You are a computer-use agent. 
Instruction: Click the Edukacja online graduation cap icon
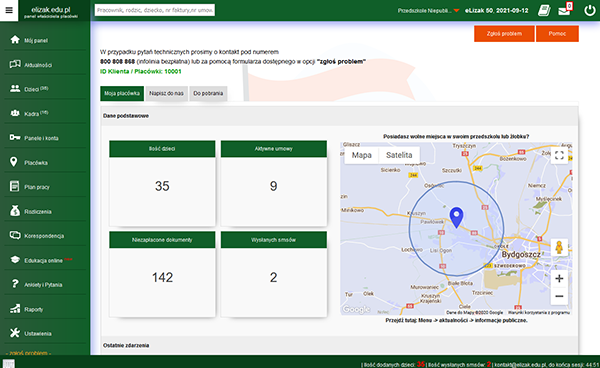click(x=15, y=260)
